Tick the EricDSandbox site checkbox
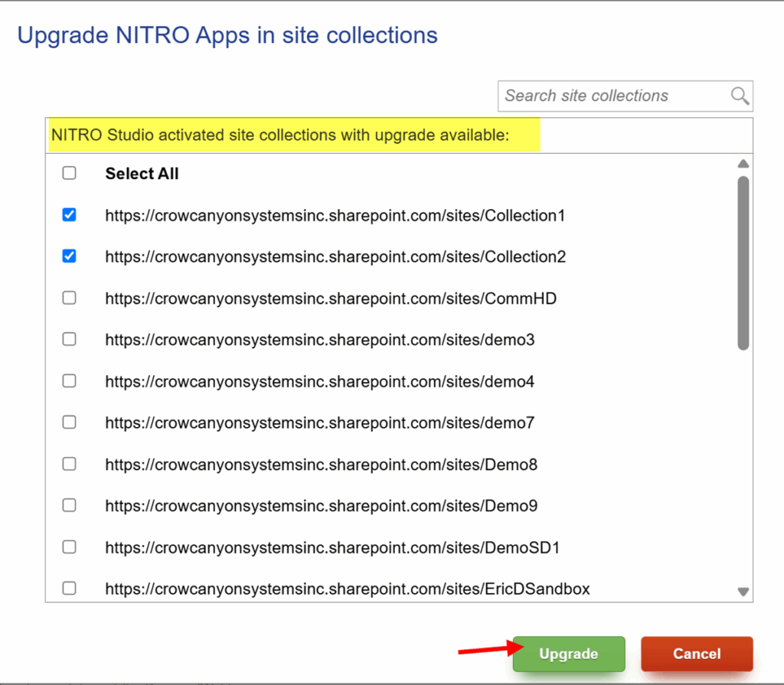Image resolution: width=784 pixels, height=685 pixels. coord(69,588)
